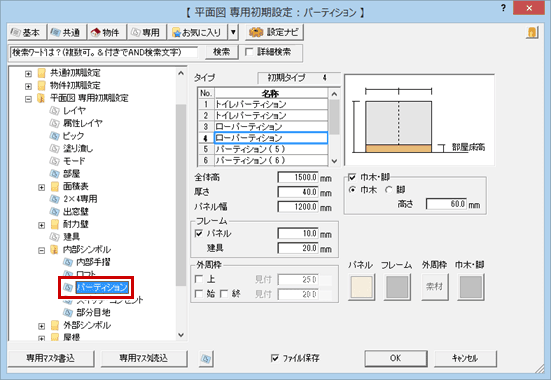551x380 pixels.
Task: Enable the 外周枠 上 checkbox
Action: pos(199,279)
